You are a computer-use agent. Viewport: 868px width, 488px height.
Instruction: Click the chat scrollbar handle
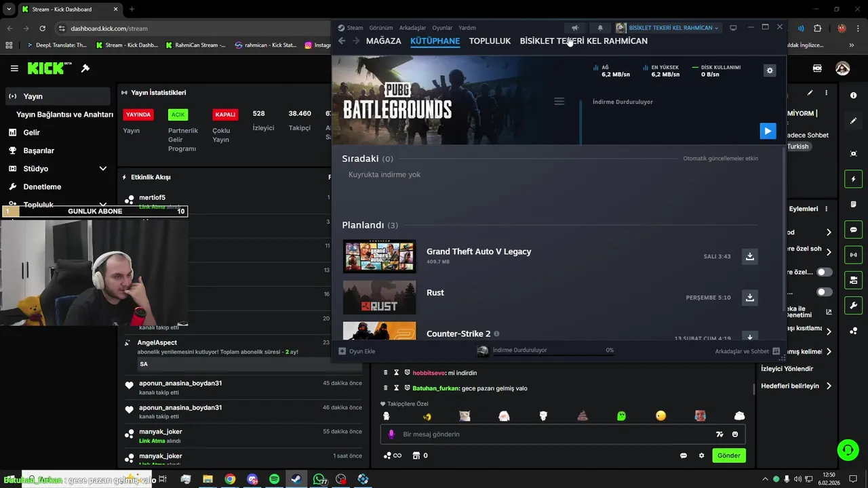[754, 389]
